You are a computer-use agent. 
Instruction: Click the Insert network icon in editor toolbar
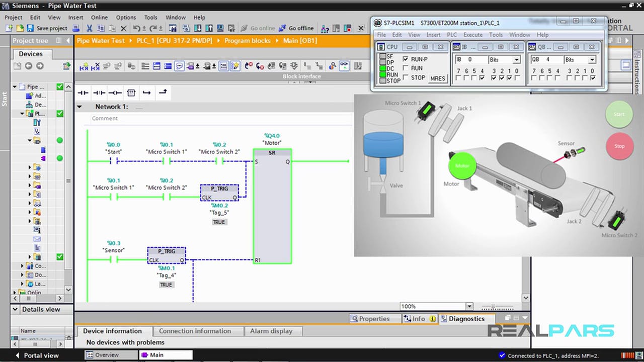(x=84, y=66)
